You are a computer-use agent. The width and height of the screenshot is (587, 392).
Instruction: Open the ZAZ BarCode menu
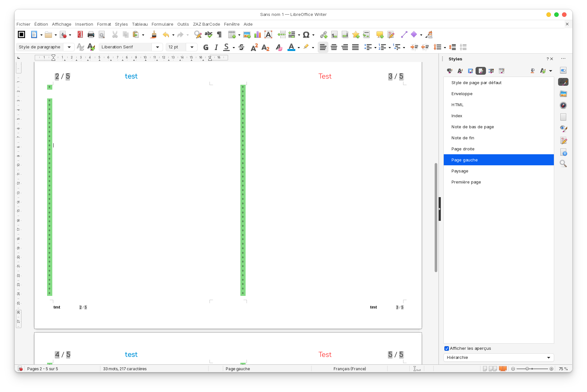coord(207,24)
